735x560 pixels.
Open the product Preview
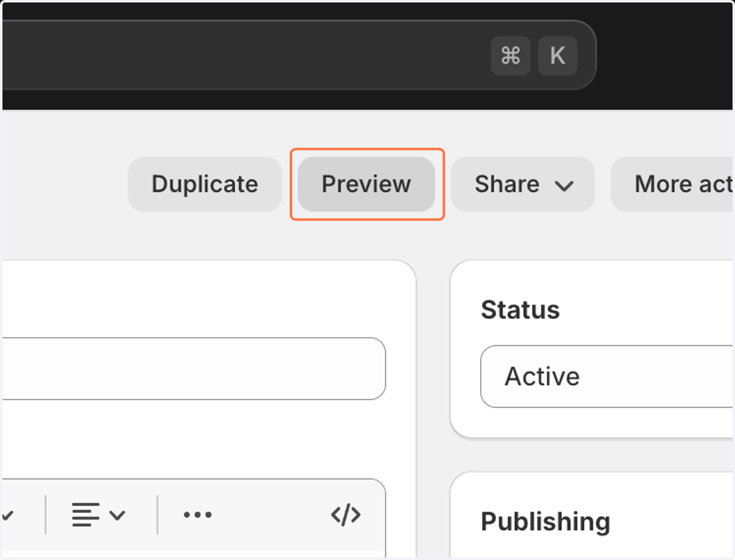(366, 184)
